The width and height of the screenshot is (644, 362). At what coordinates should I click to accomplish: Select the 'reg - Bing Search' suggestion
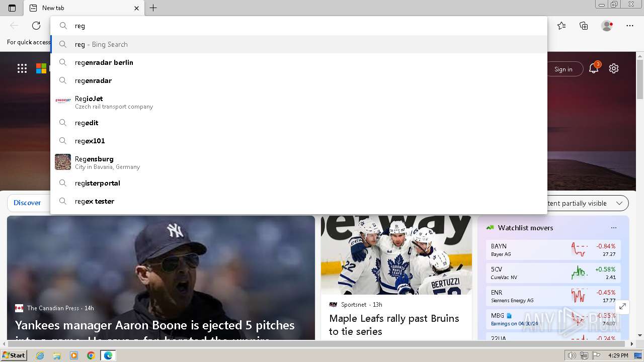pos(299,44)
